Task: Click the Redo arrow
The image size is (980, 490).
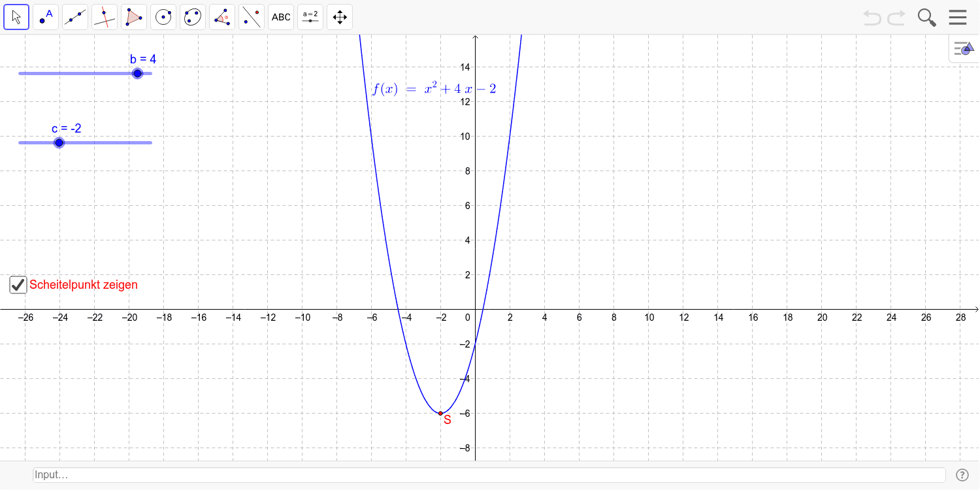Action: tap(896, 18)
